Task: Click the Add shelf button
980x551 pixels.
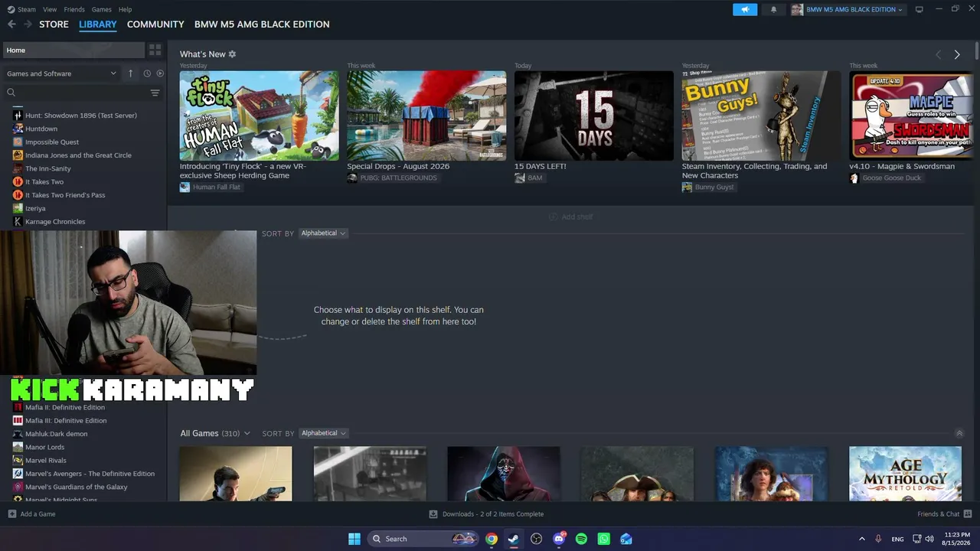Action: [x=571, y=217]
